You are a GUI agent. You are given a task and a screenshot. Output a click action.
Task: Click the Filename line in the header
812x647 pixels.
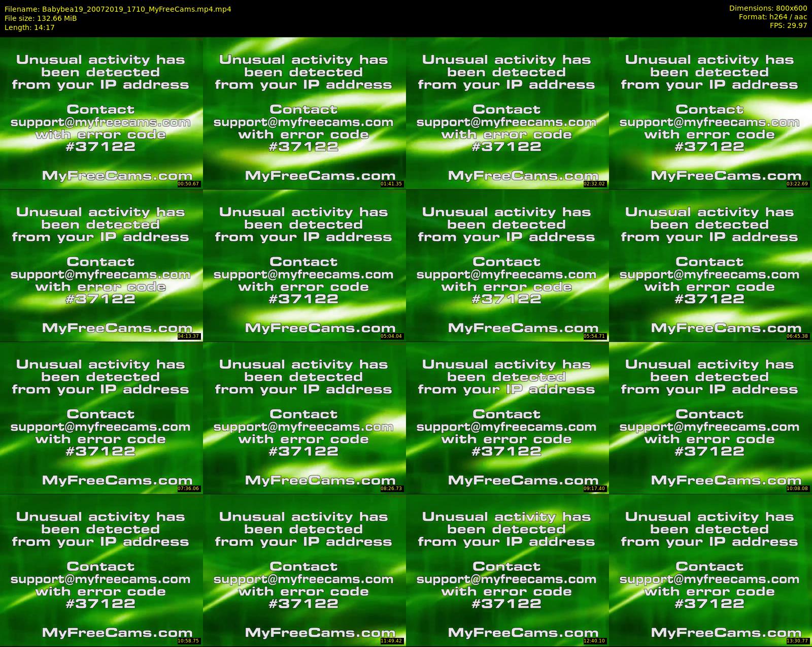tap(118, 9)
